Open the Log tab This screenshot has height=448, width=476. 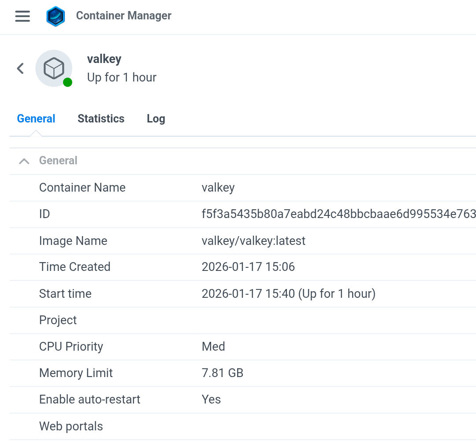tap(156, 119)
